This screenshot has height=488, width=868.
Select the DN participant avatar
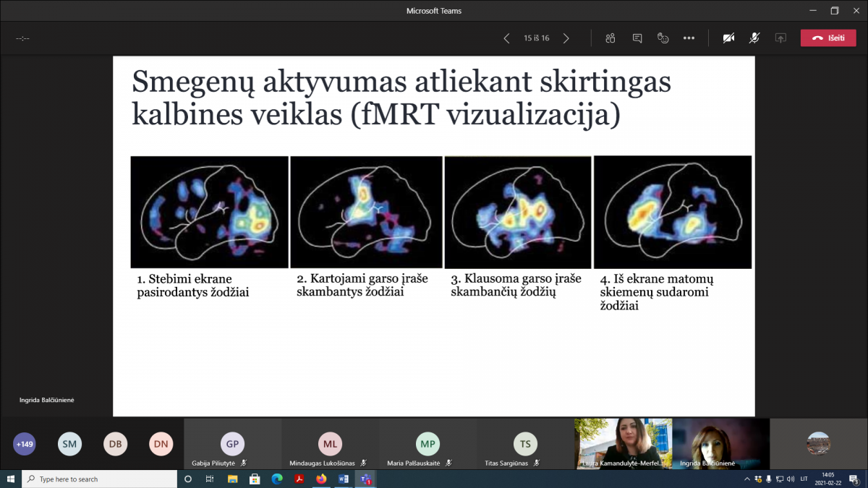point(161,444)
